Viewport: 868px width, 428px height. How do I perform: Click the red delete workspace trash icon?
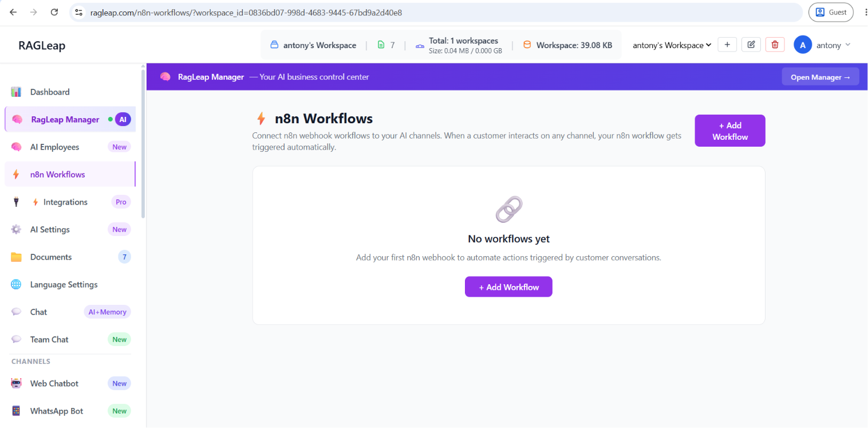pos(775,45)
